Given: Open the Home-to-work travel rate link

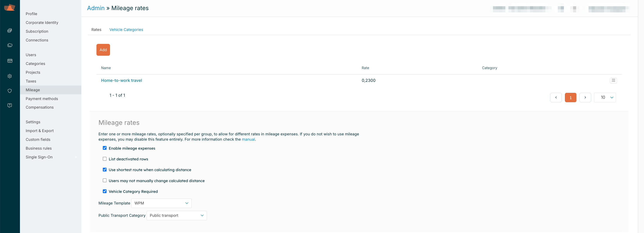Looking at the screenshot, I should tap(121, 80).
